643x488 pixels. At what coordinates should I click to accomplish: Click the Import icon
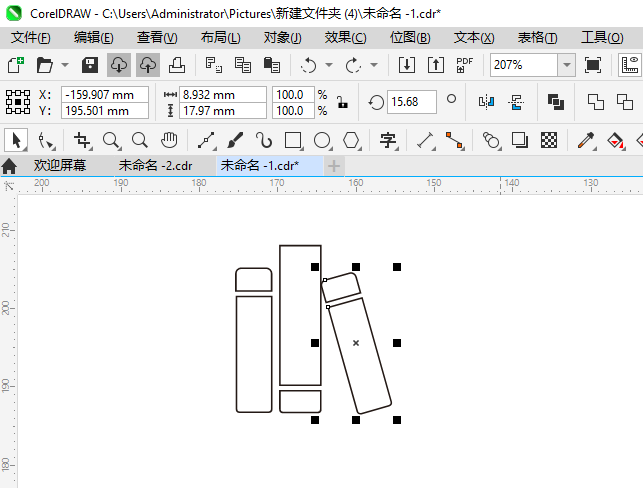tap(407, 65)
